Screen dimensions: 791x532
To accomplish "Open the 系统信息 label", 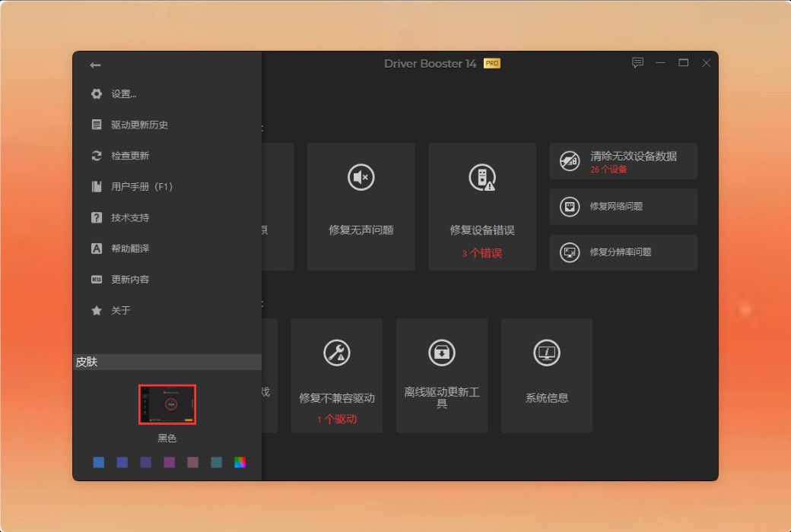I will tap(547, 398).
